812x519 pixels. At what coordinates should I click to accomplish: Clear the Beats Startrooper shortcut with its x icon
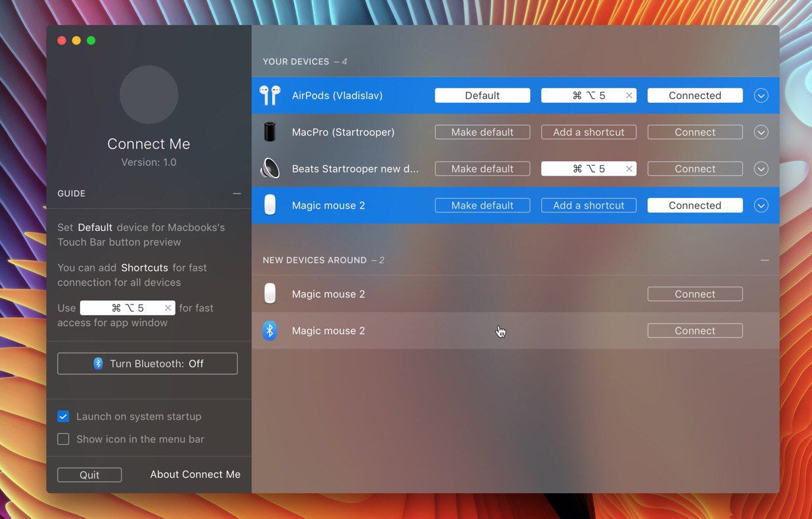[629, 169]
